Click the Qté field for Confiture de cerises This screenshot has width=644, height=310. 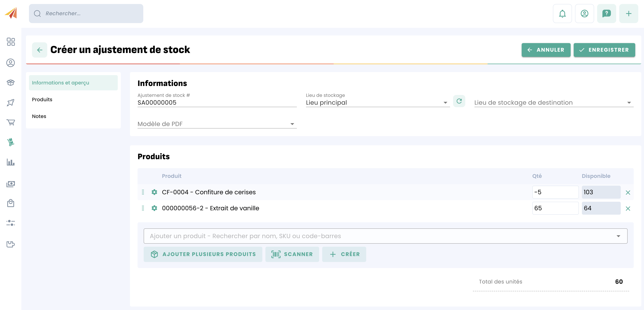pyautogui.click(x=555, y=192)
